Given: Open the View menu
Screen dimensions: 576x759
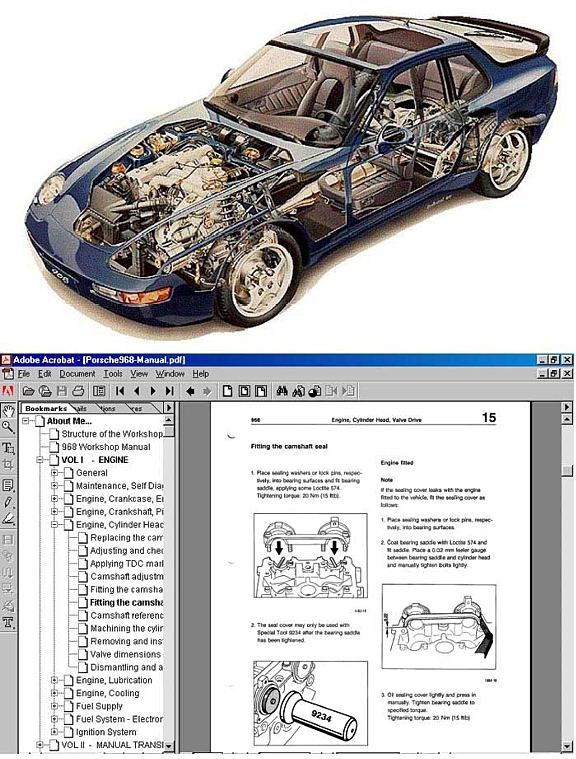Looking at the screenshot, I should point(139,374).
